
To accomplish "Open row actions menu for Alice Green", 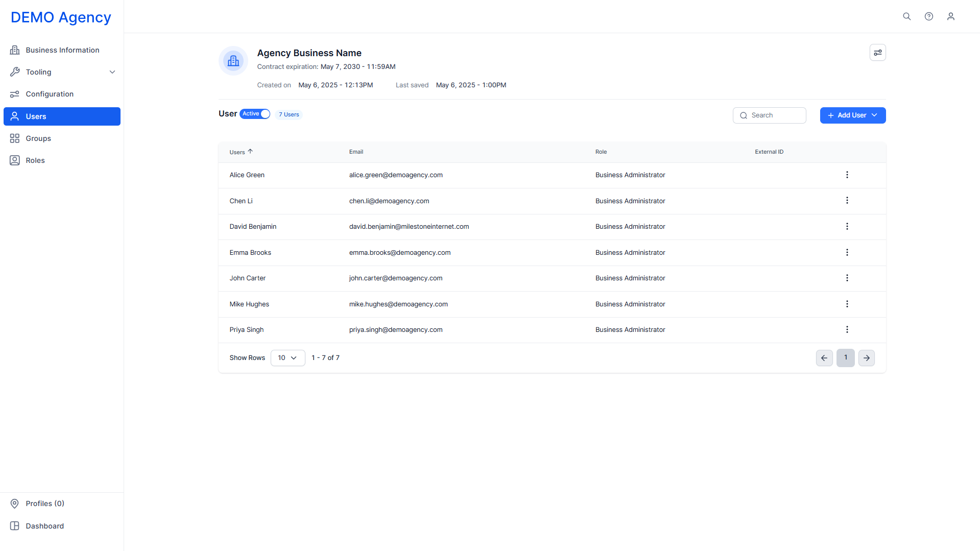I will tap(847, 175).
